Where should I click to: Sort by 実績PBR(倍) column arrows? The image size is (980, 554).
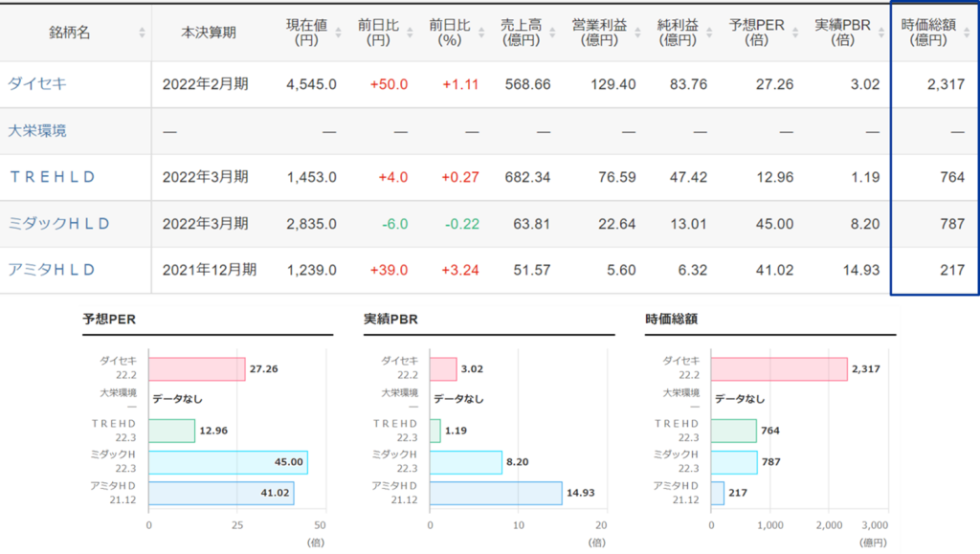click(881, 33)
